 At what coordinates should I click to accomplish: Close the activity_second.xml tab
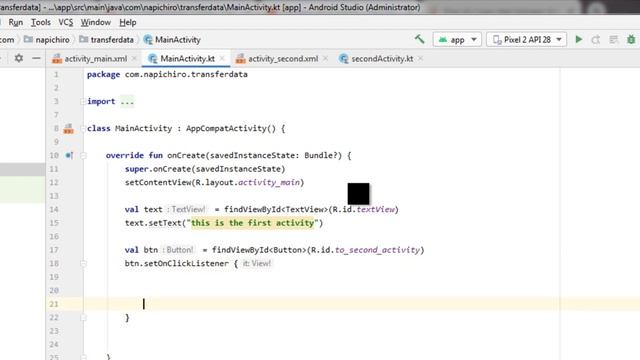point(325,59)
